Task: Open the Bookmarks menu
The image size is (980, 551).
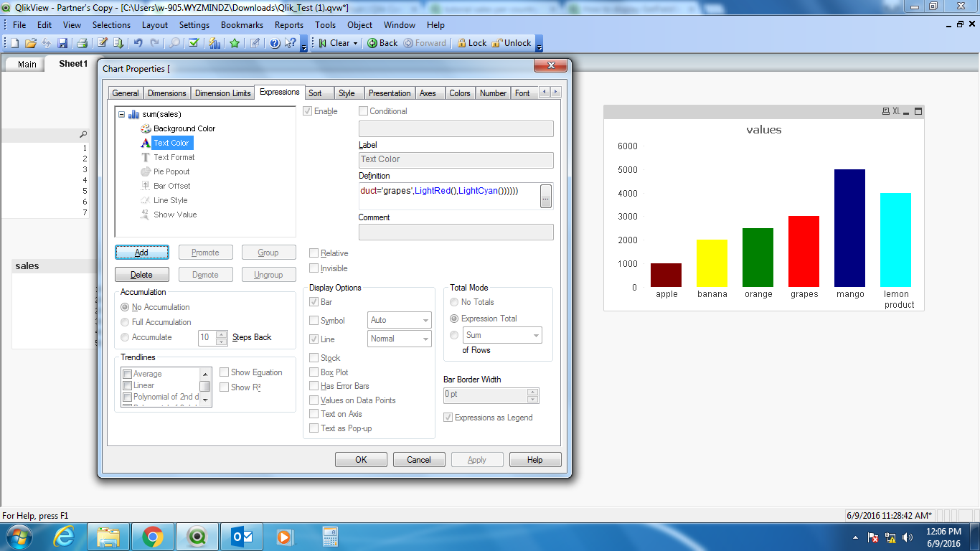Action: coord(242,25)
